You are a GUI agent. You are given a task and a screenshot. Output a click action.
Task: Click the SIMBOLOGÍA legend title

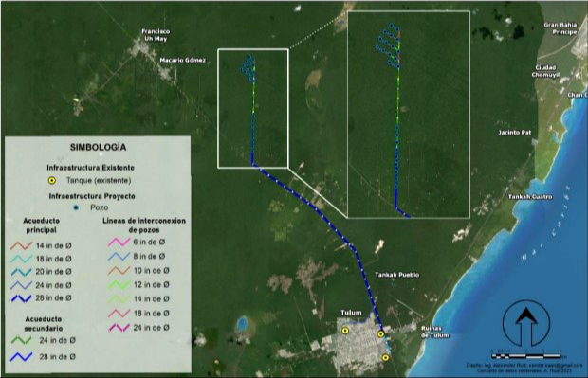click(x=98, y=147)
